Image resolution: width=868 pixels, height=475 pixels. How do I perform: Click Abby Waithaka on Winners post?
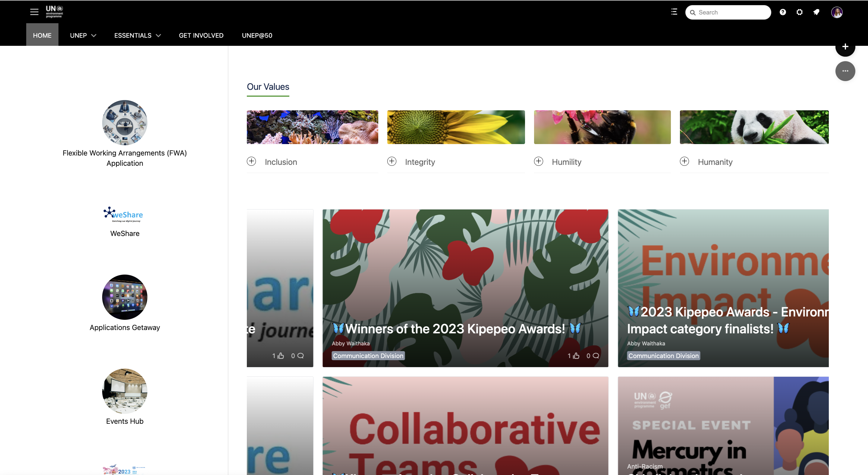(351, 343)
